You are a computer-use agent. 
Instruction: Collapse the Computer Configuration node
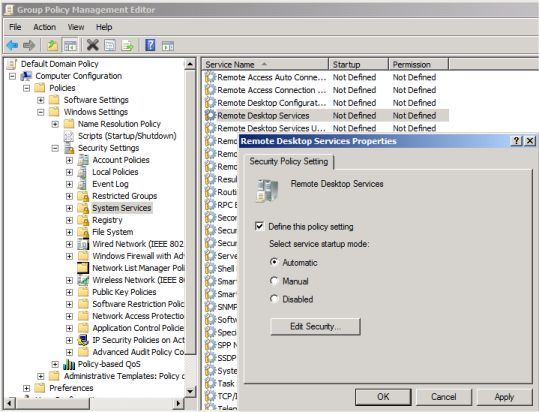12,76
